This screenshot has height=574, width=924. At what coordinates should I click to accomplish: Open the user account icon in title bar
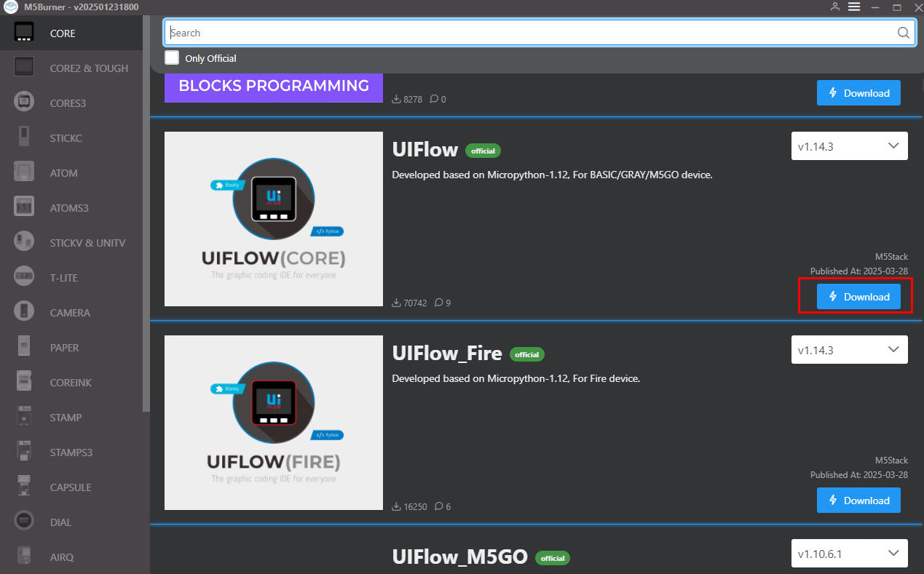[835, 7]
